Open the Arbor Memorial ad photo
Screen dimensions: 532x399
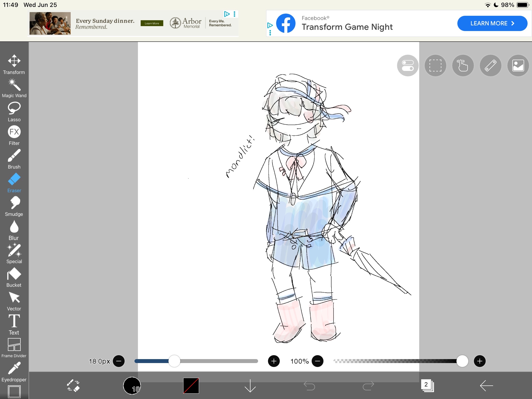(x=50, y=23)
